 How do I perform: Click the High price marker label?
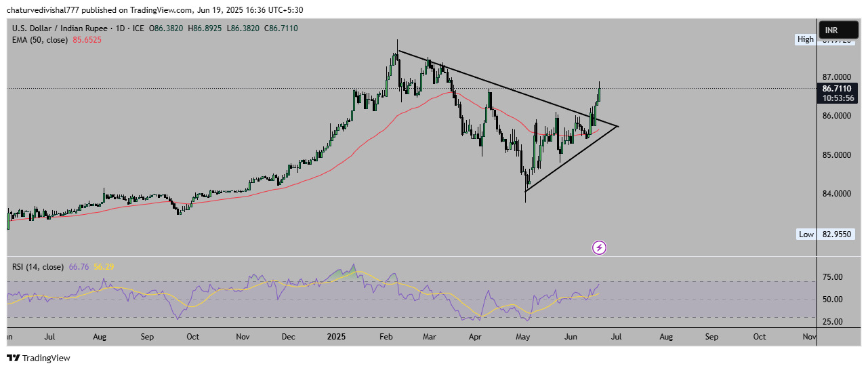805,39
